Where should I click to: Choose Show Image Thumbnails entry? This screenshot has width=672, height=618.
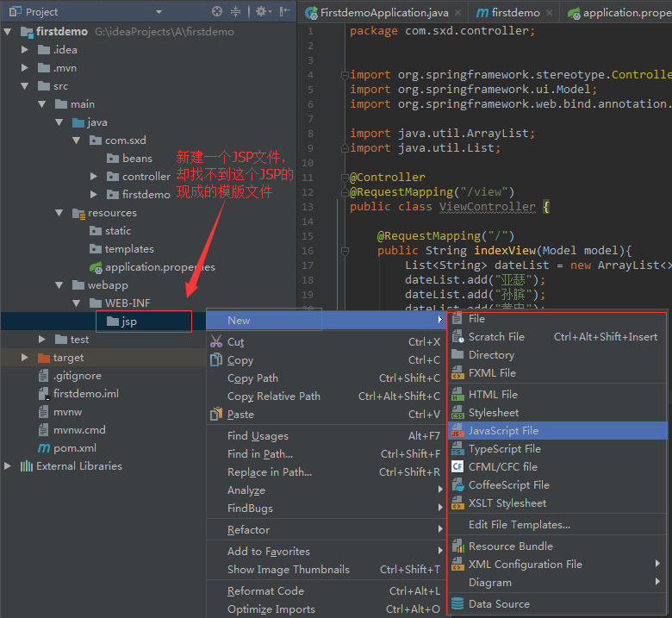pyautogui.click(x=327, y=569)
